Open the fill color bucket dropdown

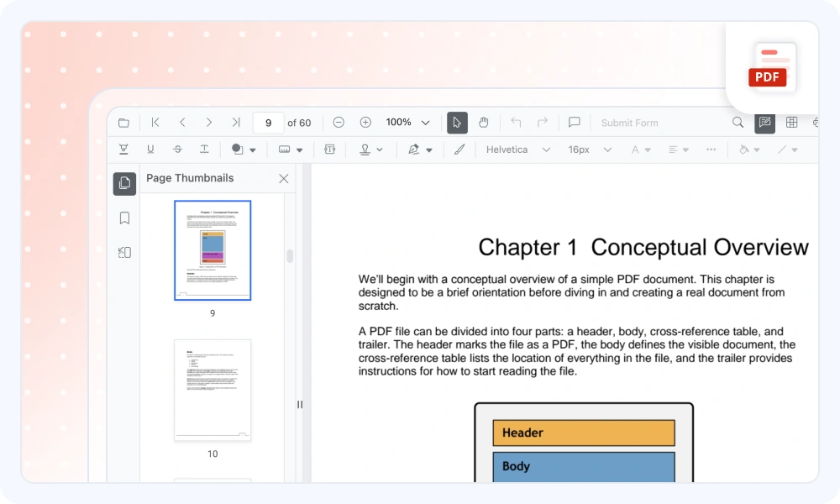coord(749,150)
